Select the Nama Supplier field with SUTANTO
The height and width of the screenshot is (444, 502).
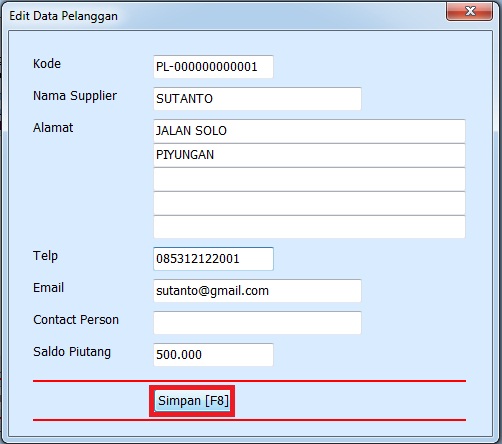(x=257, y=99)
